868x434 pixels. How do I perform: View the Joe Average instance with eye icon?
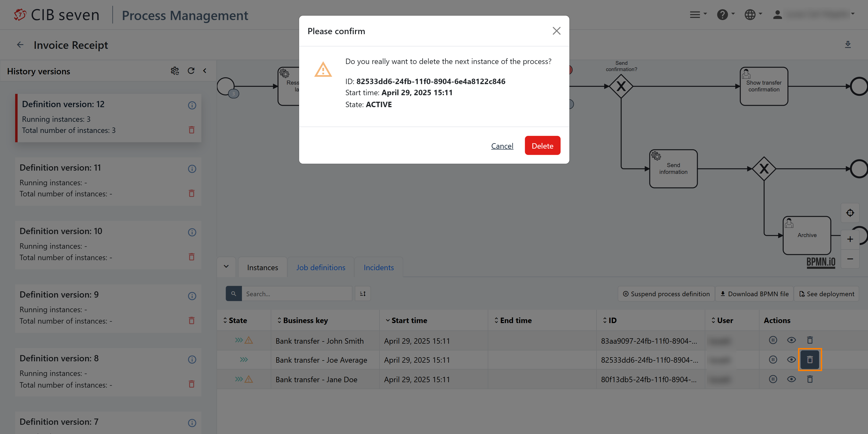click(791, 359)
